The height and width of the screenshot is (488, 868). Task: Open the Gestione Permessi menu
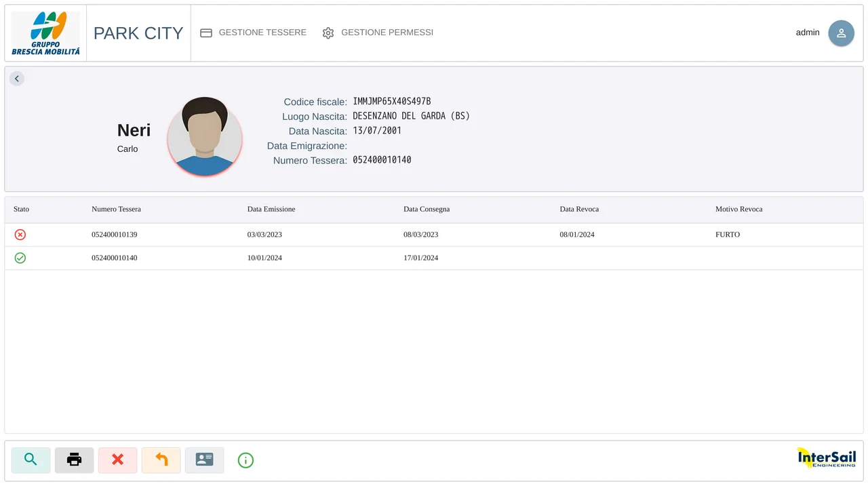[378, 33]
